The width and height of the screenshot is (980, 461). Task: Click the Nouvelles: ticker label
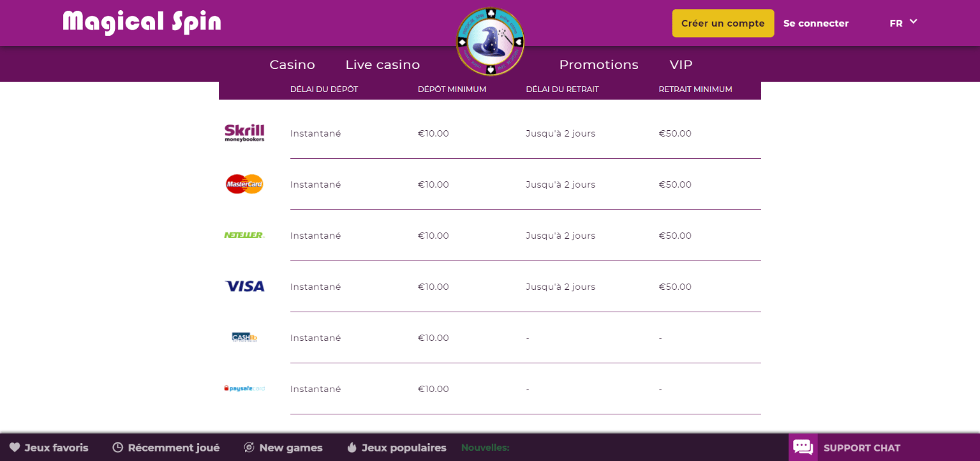[485, 448]
